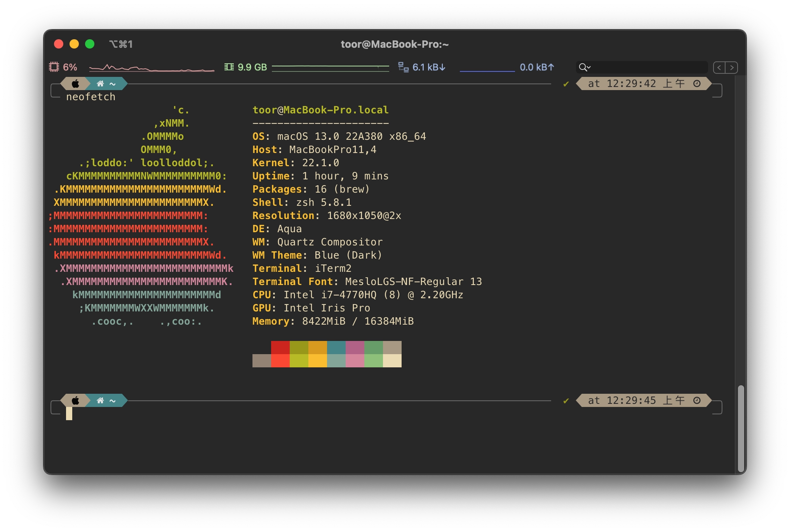Click the Packages: 16 (brew) line

(311, 189)
